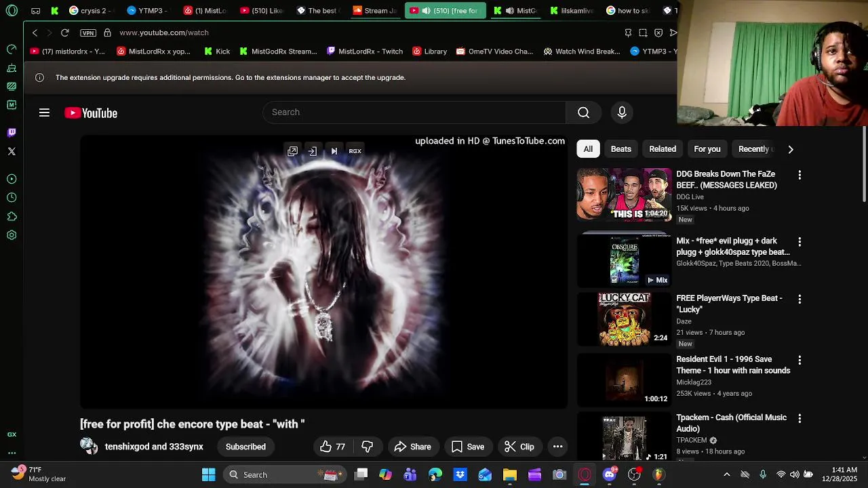Click the address bar URL www.youtube.com/watch
Image resolution: width=868 pixels, height=488 pixels.
[x=164, y=33]
